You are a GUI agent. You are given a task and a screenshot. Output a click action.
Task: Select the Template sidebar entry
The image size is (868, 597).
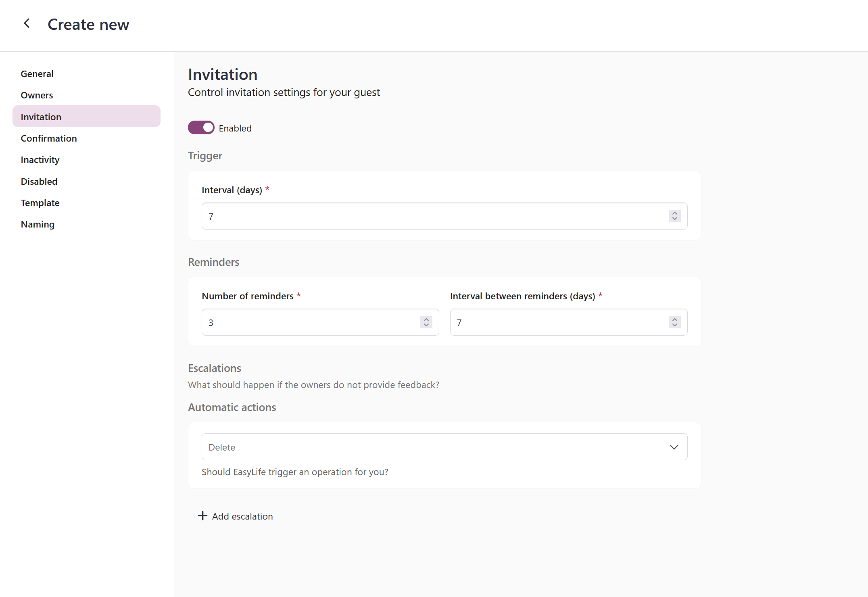40,202
